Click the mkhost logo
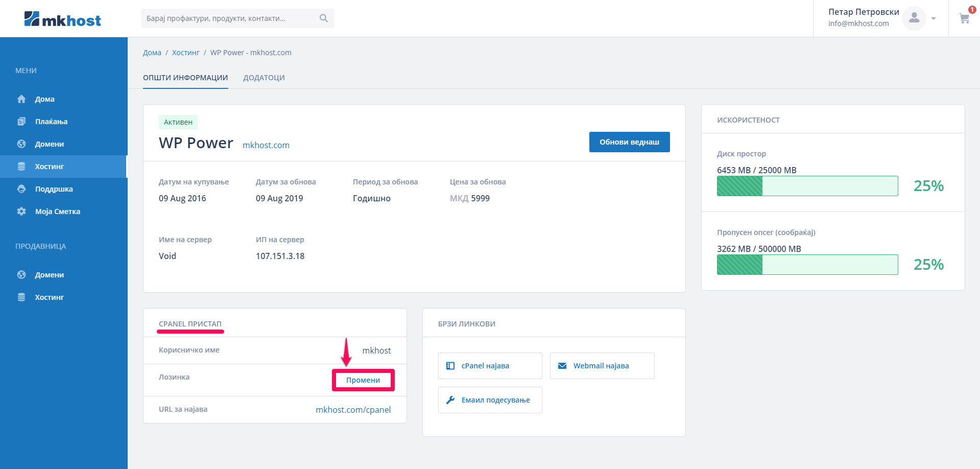Screen dimensions: 980x469 point(62,19)
